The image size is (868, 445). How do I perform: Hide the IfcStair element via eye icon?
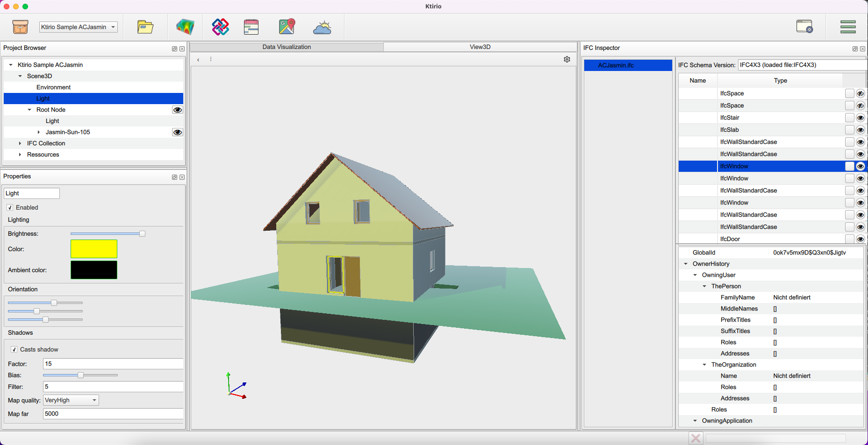(860, 118)
